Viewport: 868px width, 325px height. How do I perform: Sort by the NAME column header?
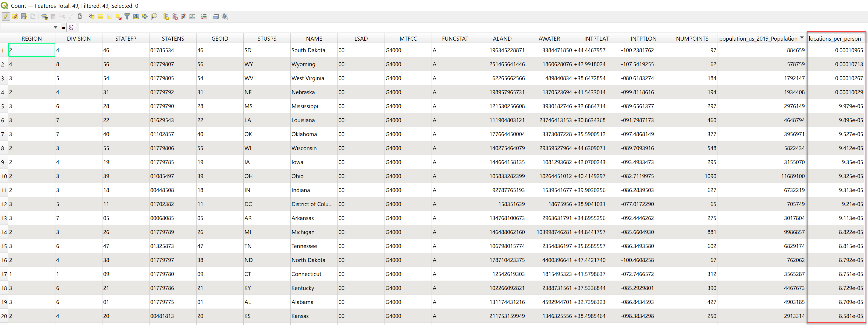click(x=314, y=38)
